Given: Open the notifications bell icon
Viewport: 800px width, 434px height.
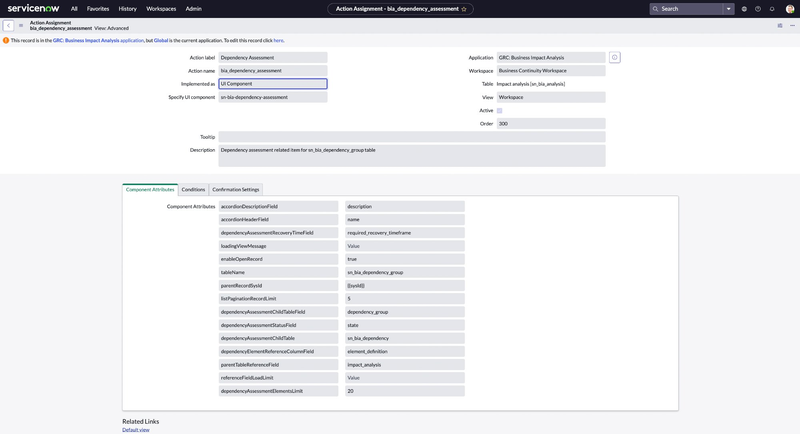Looking at the screenshot, I should (x=772, y=9).
